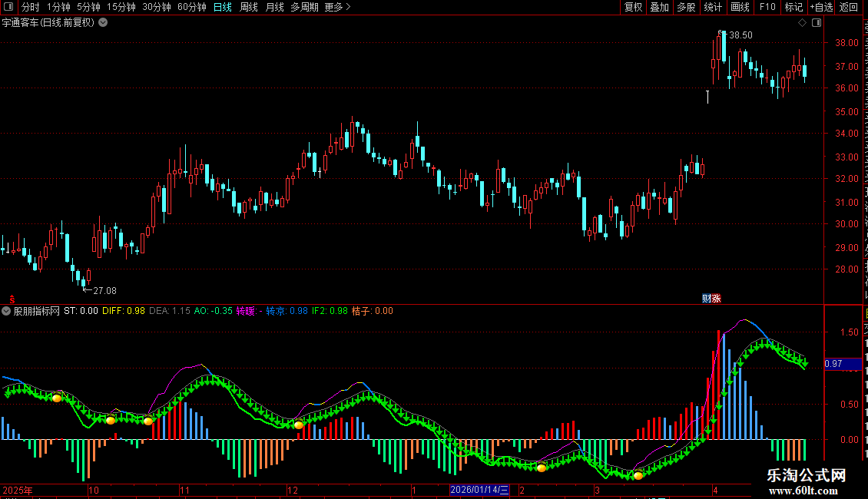
Task: Switch to 分时 chart tab
Action: 31,7
